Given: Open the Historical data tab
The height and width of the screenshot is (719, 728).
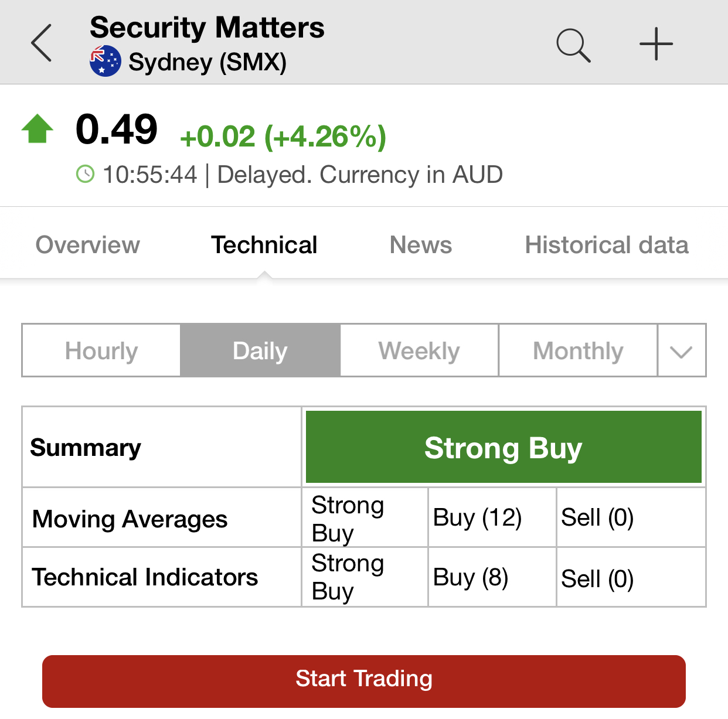Looking at the screenshot, I should pos(607,245).
